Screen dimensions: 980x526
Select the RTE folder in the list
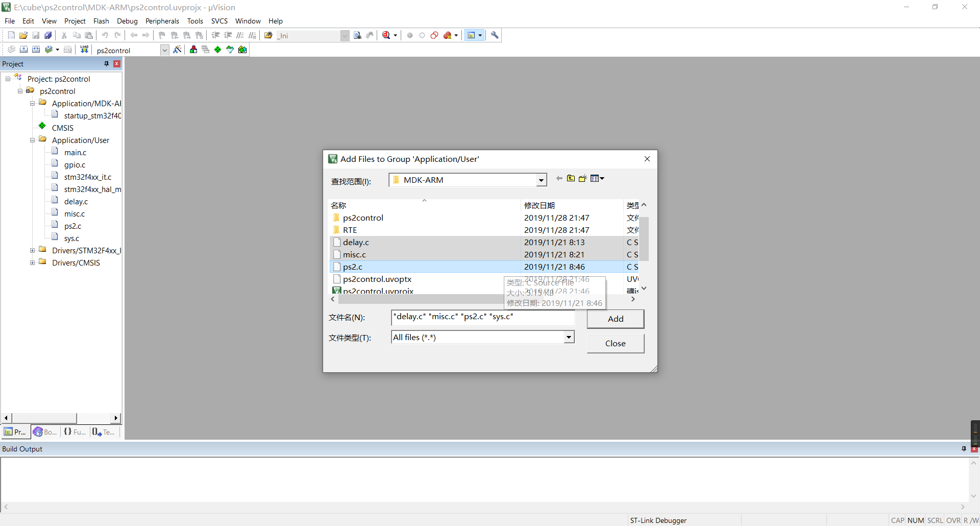[483, 230]
